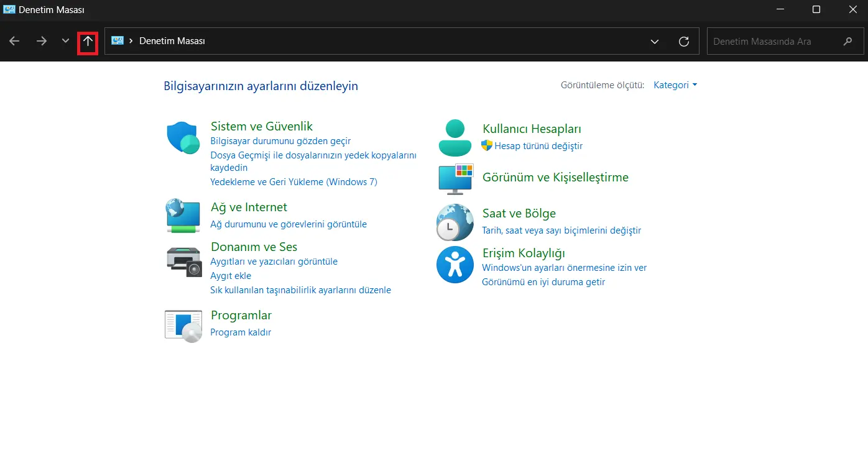Click the Donanım ve Ses printer icon
This screenshot has height=456, width=868.
[x=184, y=262]
